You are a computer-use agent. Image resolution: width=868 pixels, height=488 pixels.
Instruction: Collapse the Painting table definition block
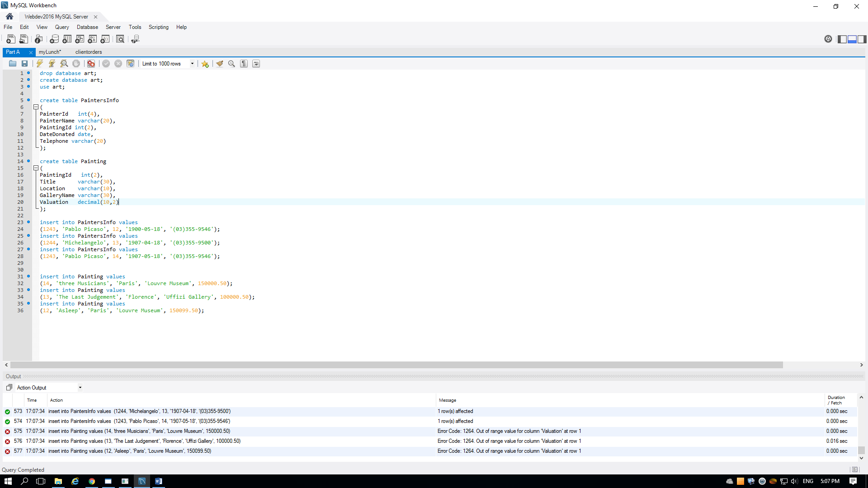(x=36, y=168)
